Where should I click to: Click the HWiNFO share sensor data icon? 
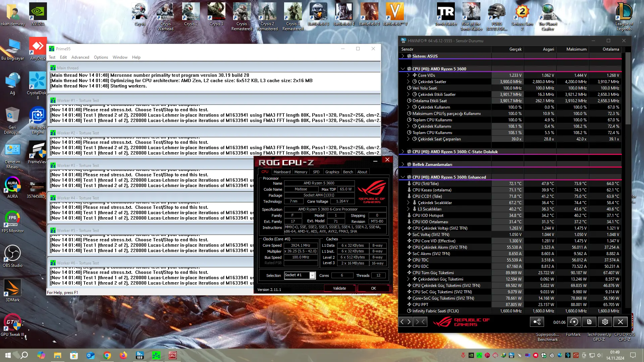point(537,322)
